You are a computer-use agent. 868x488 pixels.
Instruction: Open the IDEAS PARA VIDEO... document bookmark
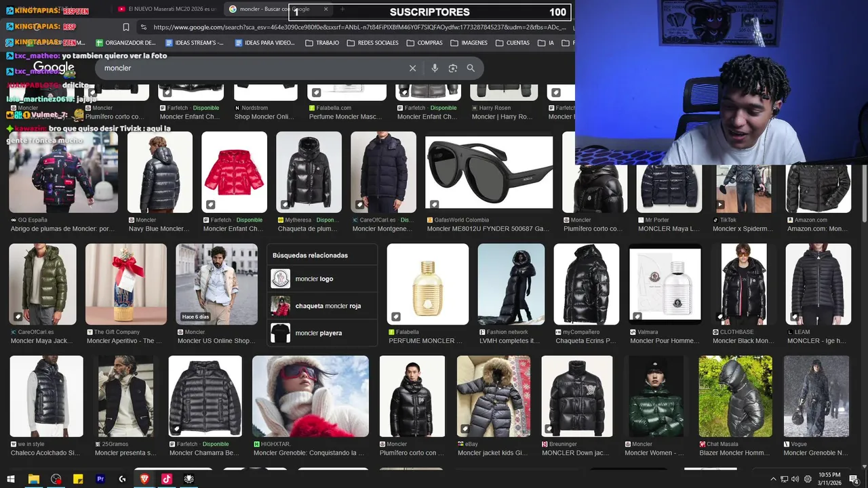click(x=264, y=43)
